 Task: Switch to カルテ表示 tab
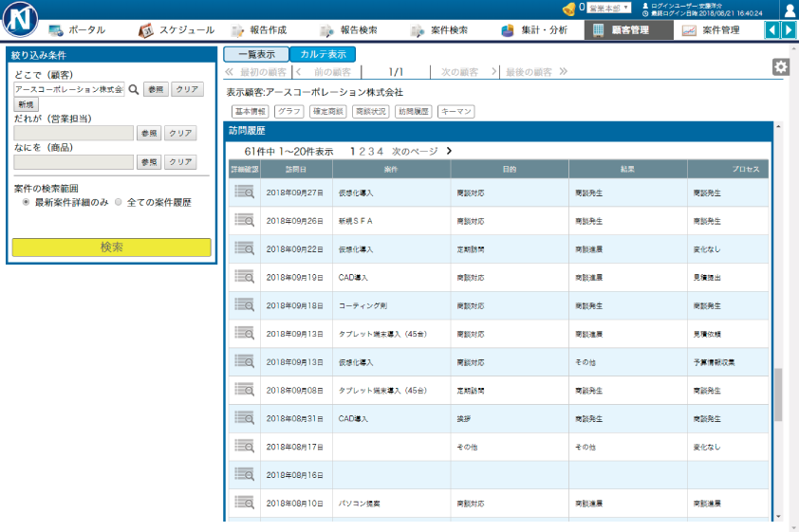coord(323,54)
